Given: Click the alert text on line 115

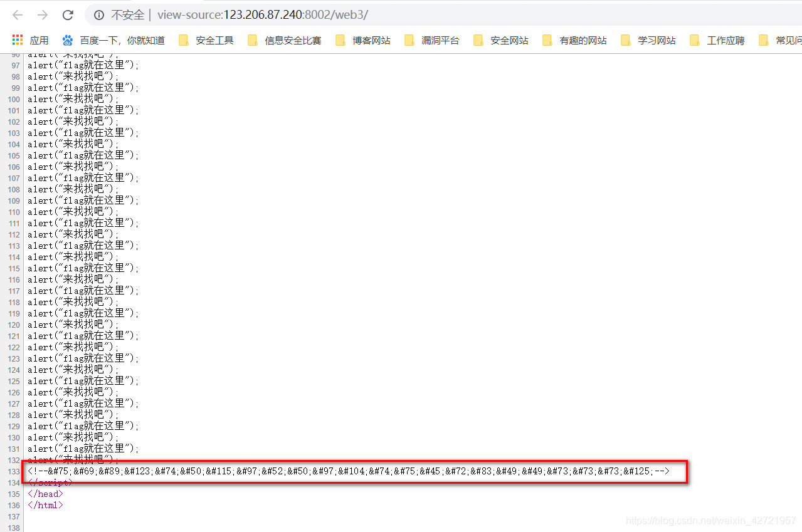Looking at the screenshot, I should [83, 268].
